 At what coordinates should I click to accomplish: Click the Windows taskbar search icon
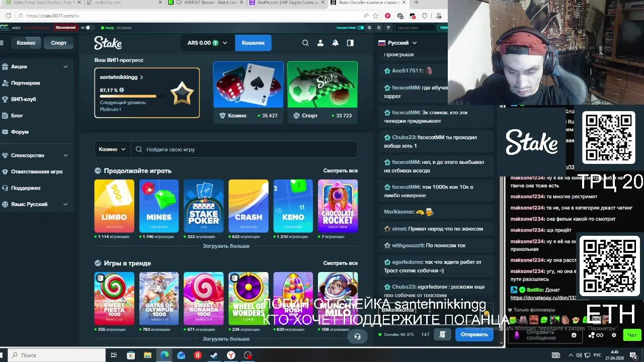[x=15, y=355]
